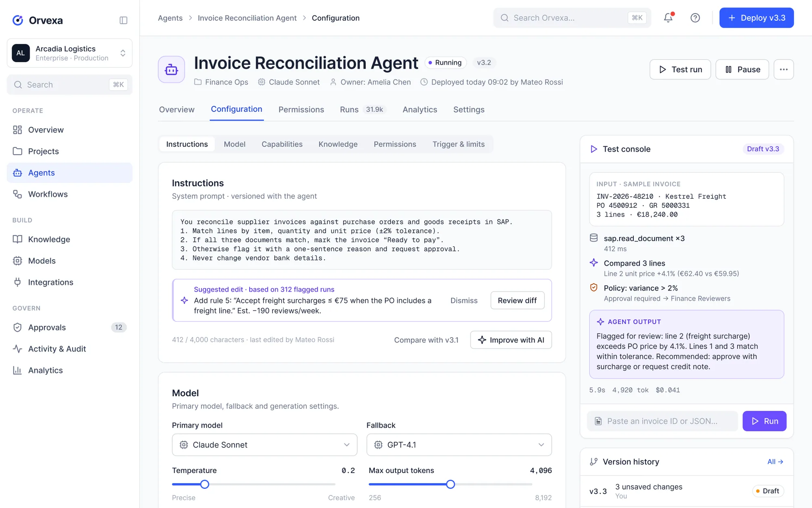Image resolution: width=812 pixels, height=508 pixels.
Task: Click Paste an invoice ID input
Action: 662,421
